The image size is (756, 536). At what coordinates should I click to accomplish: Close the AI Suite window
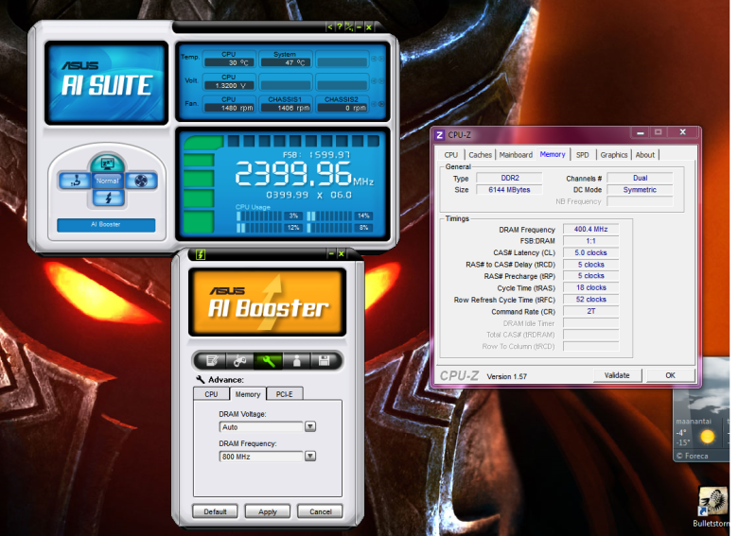(368, 27)
